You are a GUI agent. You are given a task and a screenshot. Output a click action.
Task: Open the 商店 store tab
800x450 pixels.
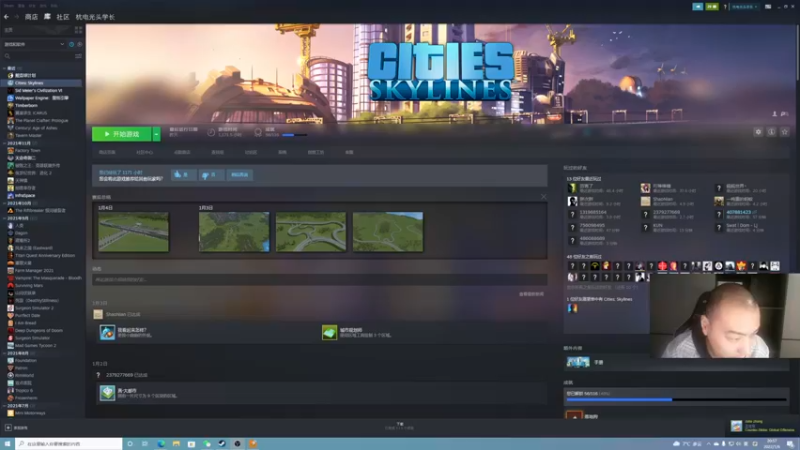click(x=31, y=17)
